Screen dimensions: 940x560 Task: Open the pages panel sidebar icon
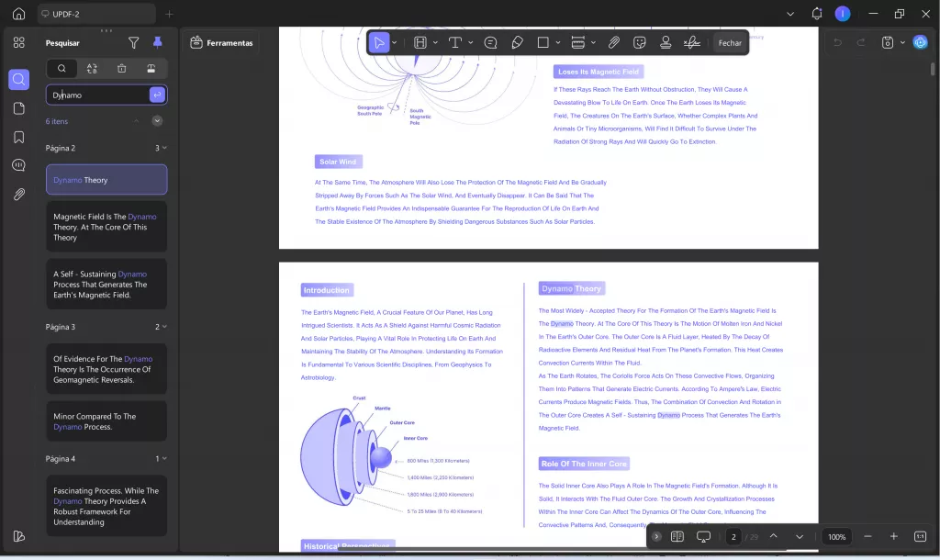tap(18, 108)
